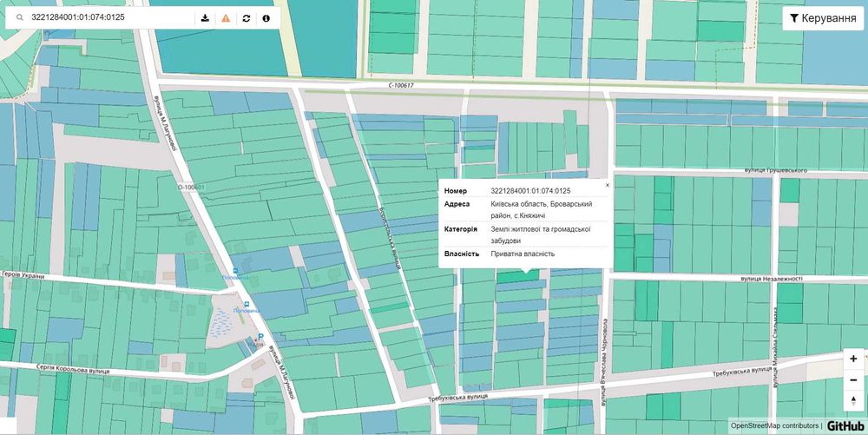Close the parcel info popup

tap(608, 186)
